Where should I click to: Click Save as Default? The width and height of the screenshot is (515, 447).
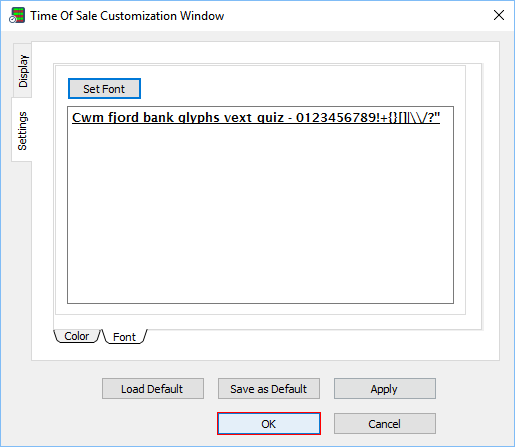coord(269,389)
